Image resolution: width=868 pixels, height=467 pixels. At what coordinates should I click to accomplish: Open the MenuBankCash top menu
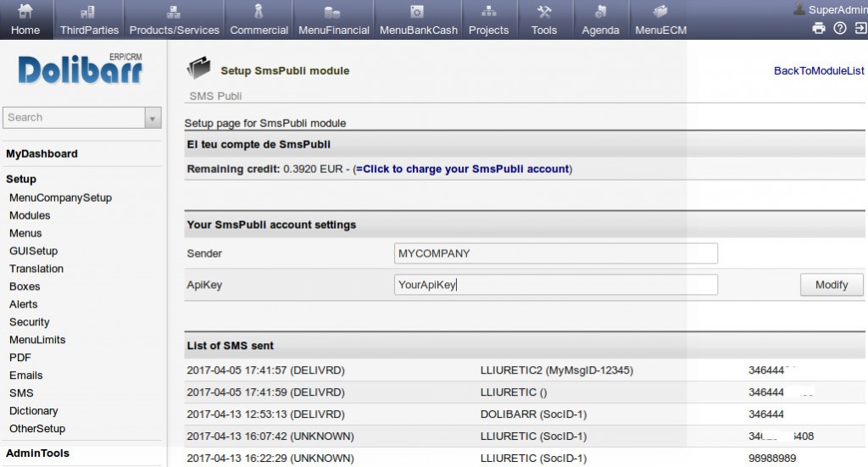[419, 20]
